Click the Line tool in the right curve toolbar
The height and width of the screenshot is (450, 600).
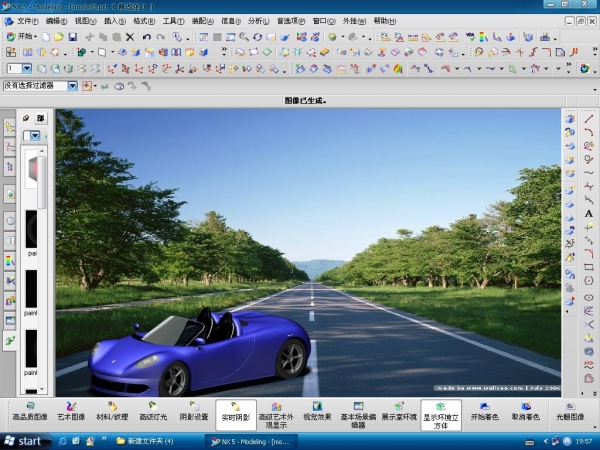(x=589, y=119)
